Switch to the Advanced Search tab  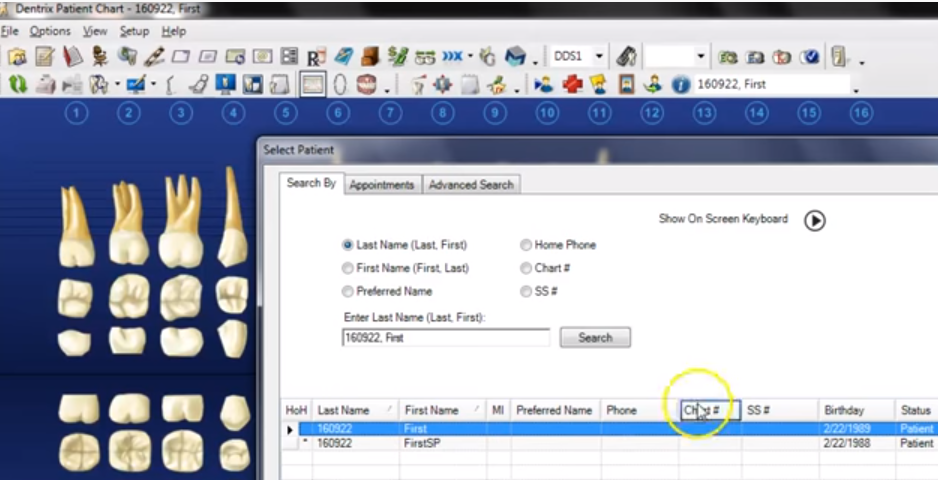coord(470,185)
